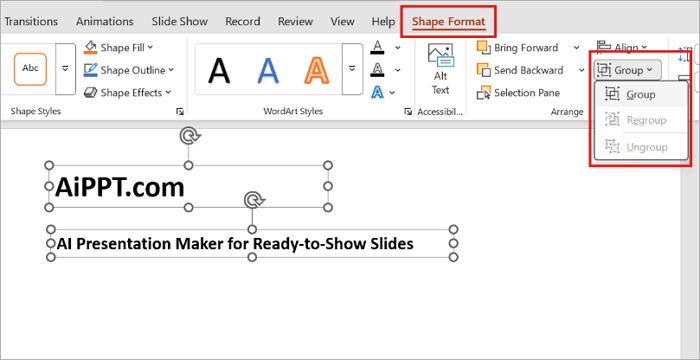Switch to the Animations tab
Screen dimensions: 700x360
pos(104,21)
